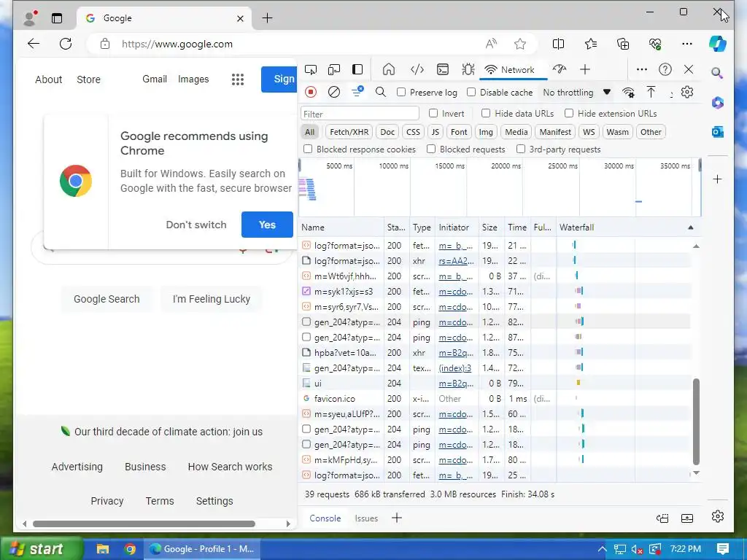Open Edge split screen icon
The width and height of the screenshot is (747, 560).
558,44
